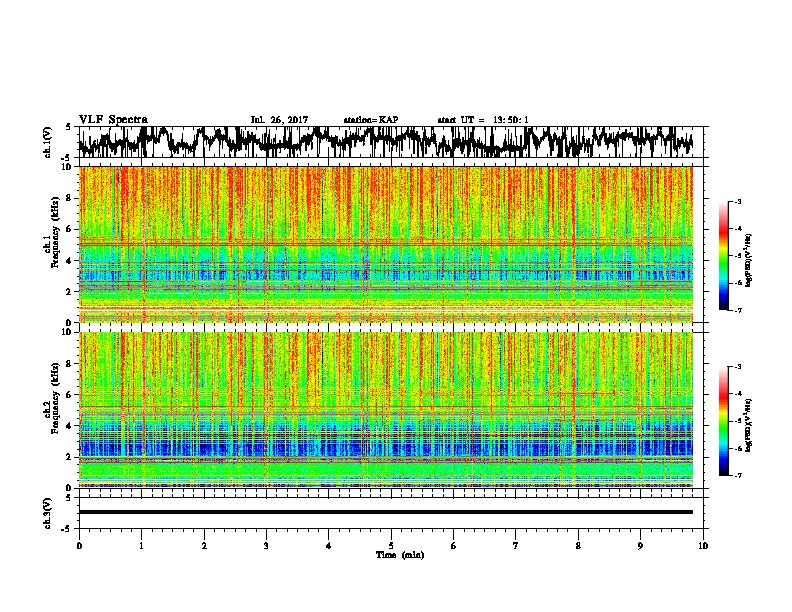Select the date text "Jul. 26, 2017"

(279, 120)
